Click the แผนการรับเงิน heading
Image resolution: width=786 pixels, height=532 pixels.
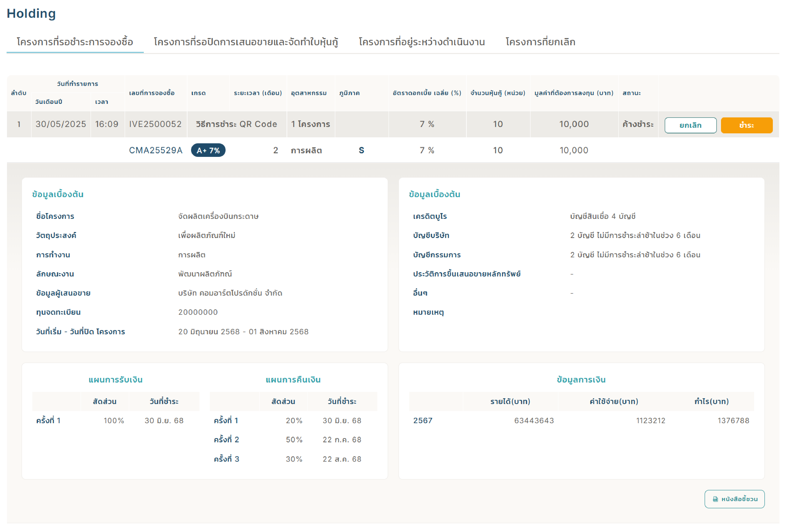pos(115,379)
